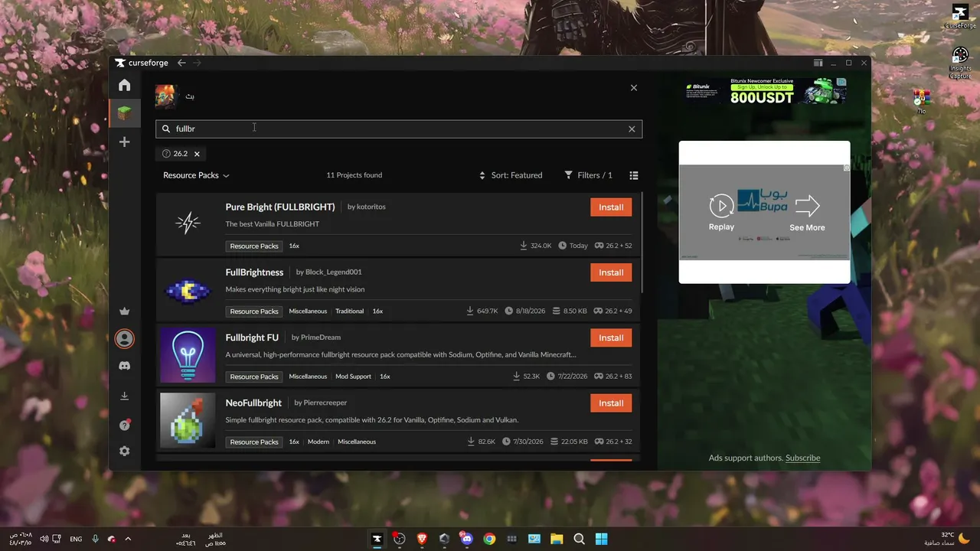Open the Windows Start menu

(x=602, y=539)
